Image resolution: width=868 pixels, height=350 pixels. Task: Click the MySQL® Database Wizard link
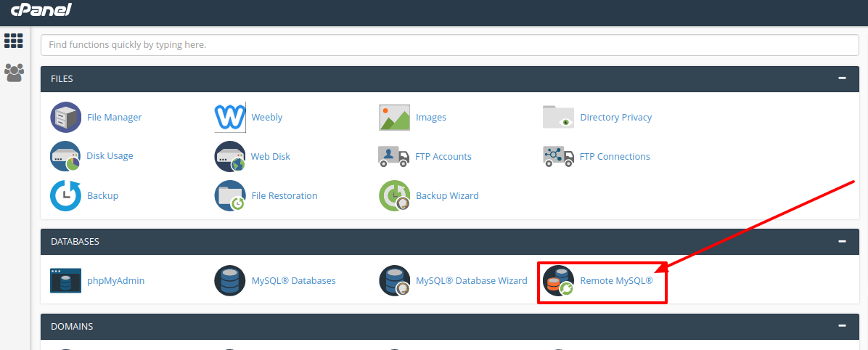(472, 281)
